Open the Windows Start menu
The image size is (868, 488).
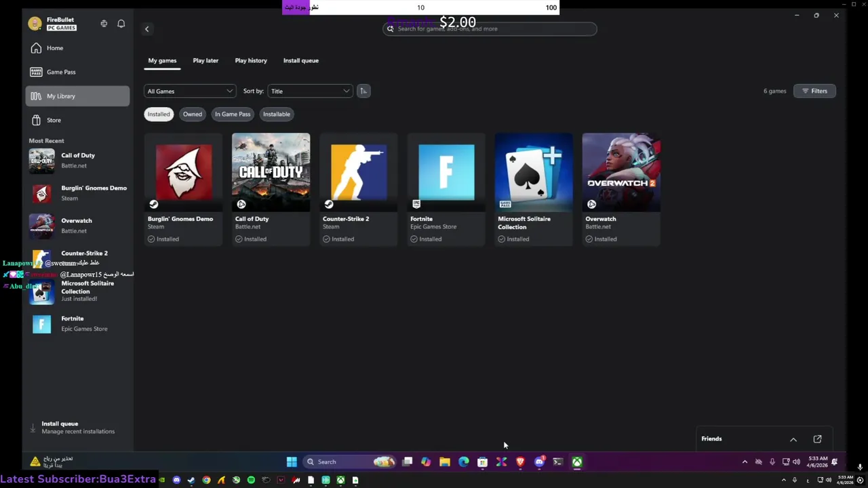(292, 462)
